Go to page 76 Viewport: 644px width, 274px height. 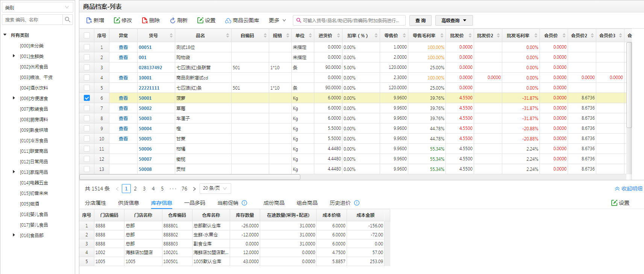pos(184,189)
